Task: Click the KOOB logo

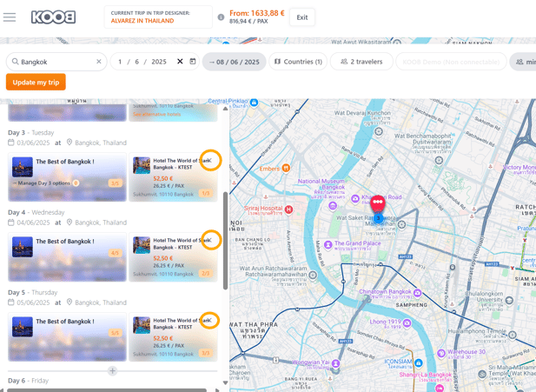Action: [53, 17]
